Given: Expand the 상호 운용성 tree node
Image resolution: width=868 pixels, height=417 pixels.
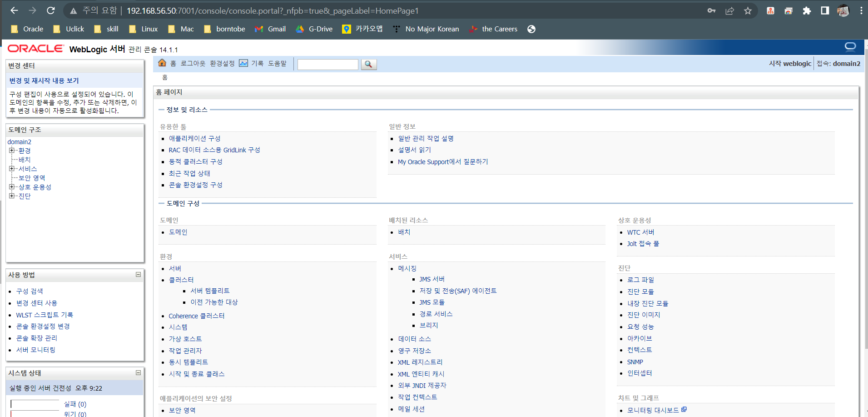Looking at the screenshot, I should point(12,186).
